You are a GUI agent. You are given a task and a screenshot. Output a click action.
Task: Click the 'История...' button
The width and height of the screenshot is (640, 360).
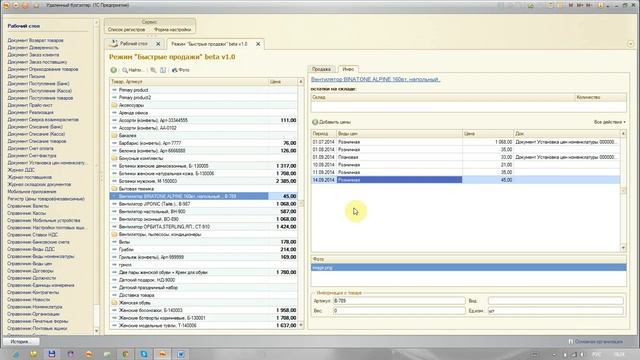coord(20,342)
